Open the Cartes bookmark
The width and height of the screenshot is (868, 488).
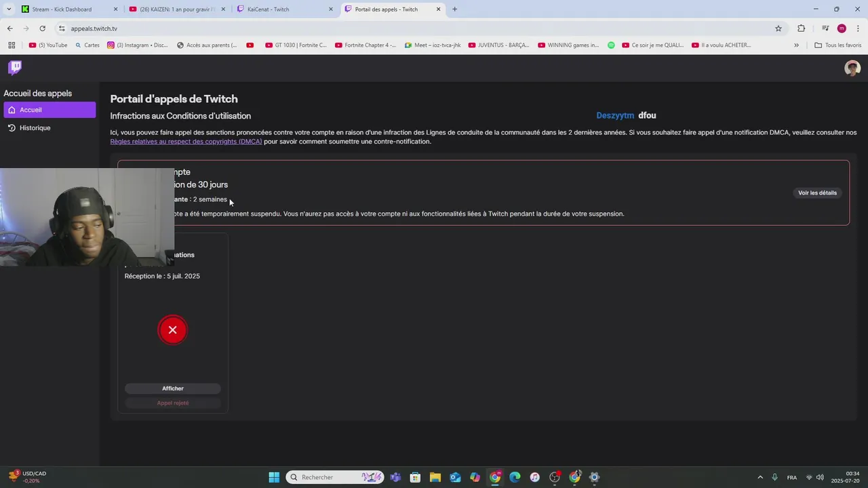coord(87,45)
